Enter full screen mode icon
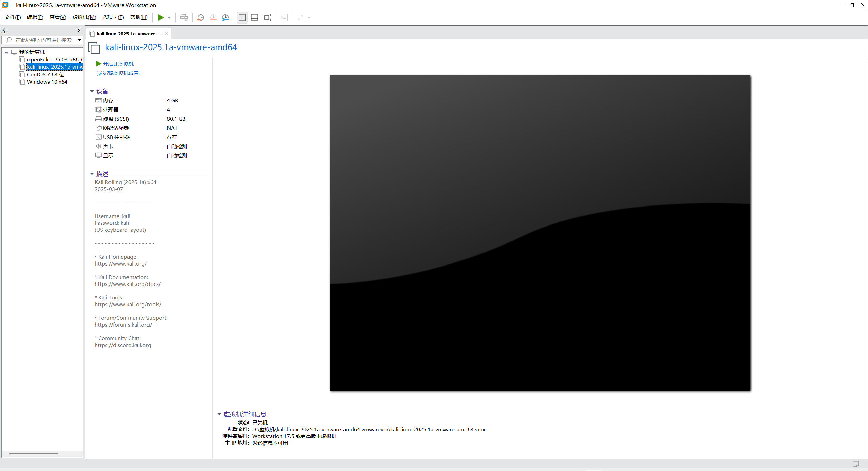Image resolution: width=868 pixels, height=471 pixels. coord(267,17)
